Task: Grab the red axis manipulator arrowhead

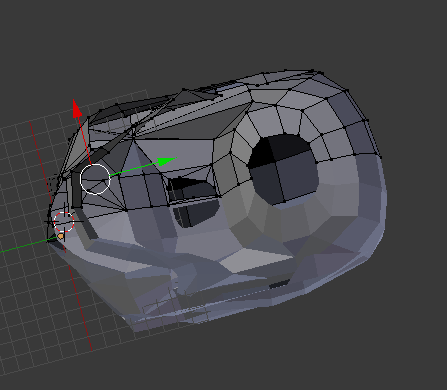Action: (77, 108)
